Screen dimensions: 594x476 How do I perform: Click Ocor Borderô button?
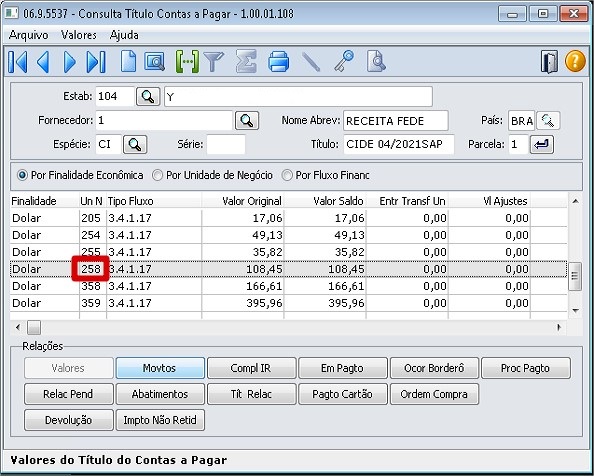tap(435, 368)
